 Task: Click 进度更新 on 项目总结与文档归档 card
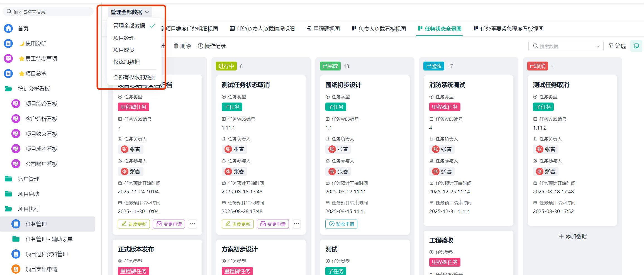(x=134, y=224)
